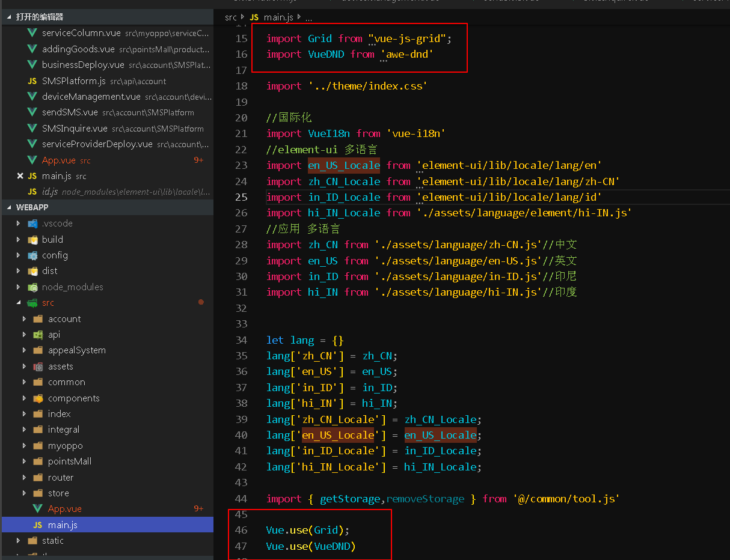Viewport: 730px width, 560px height.
Task: Open sendSMS.vue from open editors
Action: (70, 112)
